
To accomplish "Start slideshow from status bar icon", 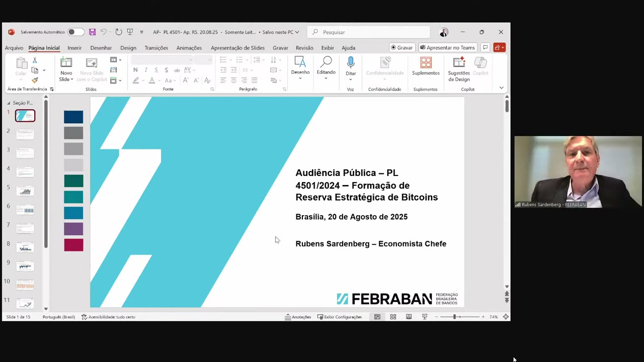I will 425,317.
